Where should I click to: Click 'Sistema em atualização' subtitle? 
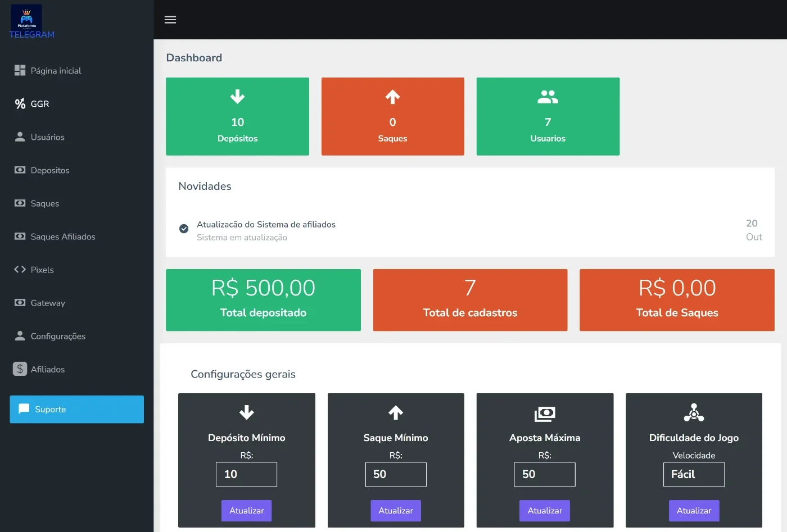(242, 238)
